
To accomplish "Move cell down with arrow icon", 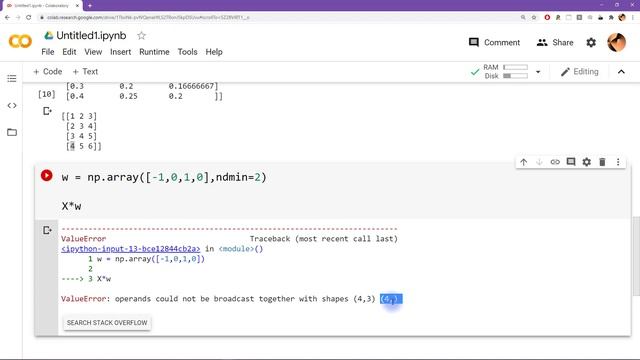I will click(539, 162).
